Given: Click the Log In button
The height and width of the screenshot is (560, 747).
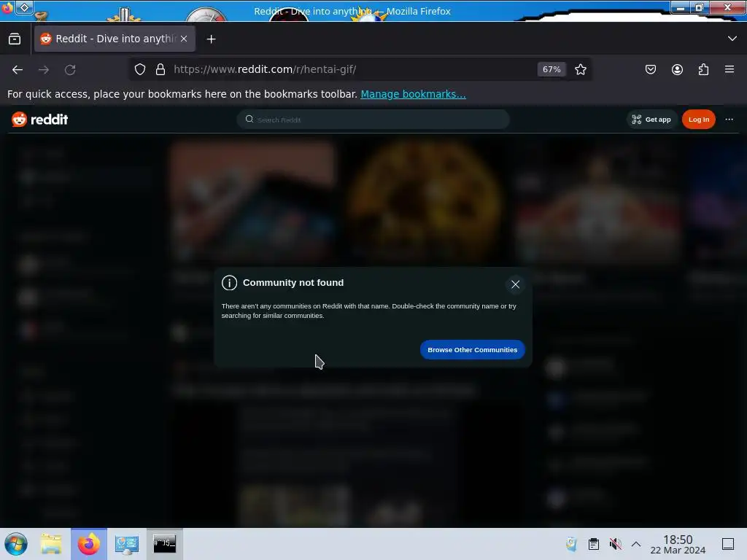Looking at the screenshot, I should pos(698,120).
